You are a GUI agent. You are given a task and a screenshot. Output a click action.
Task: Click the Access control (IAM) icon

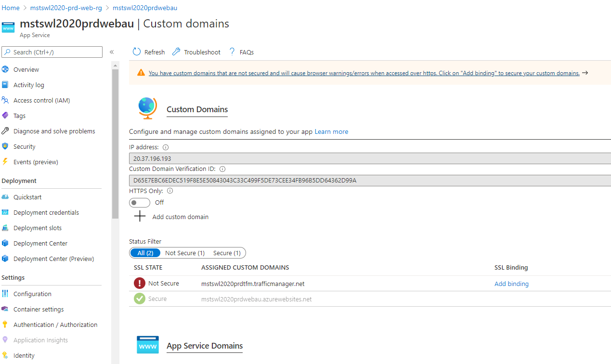pyautogui.click(x=5, y=100)
